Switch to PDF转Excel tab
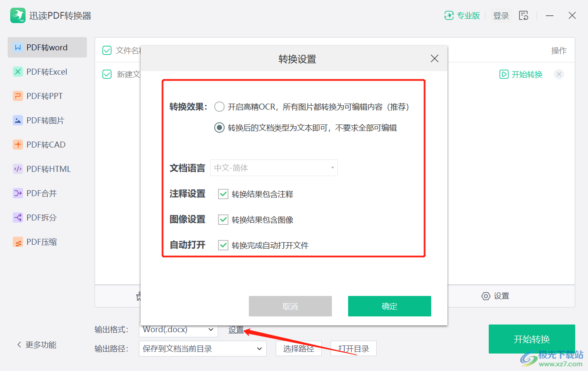This screenshot has width=588, height=371. [x=47, y=72]
